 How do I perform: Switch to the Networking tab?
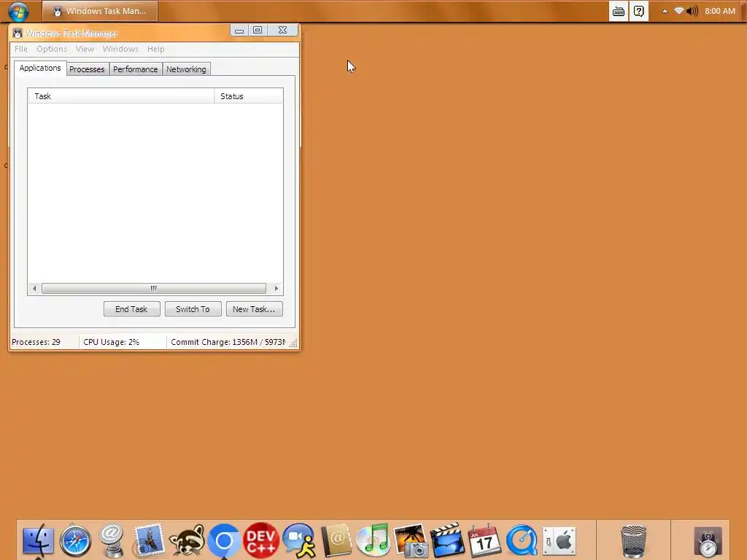pos(186,69)
